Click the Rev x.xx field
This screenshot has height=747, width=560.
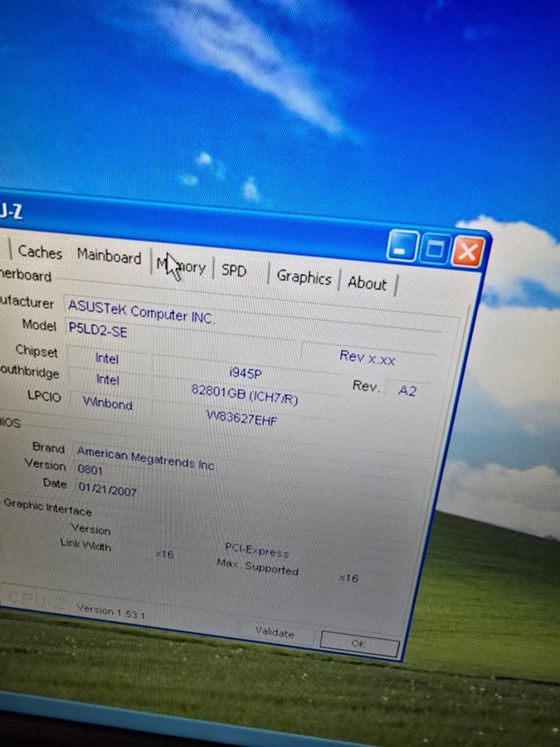(x=368, y=357)
